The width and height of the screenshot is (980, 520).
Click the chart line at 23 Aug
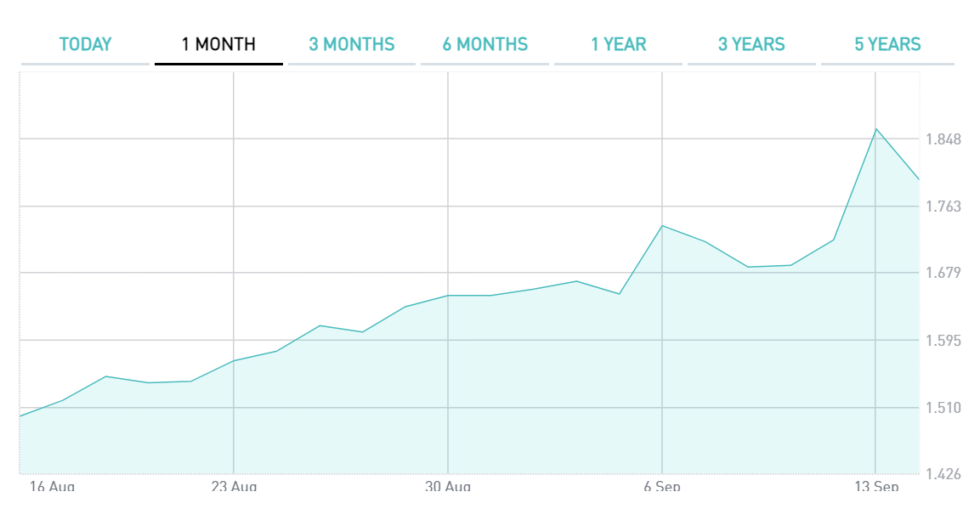click(x=234, y=361)
